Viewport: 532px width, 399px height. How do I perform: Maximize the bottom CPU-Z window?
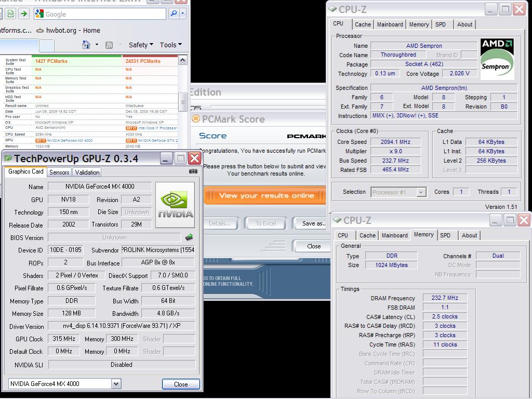(x=510, y=220)
